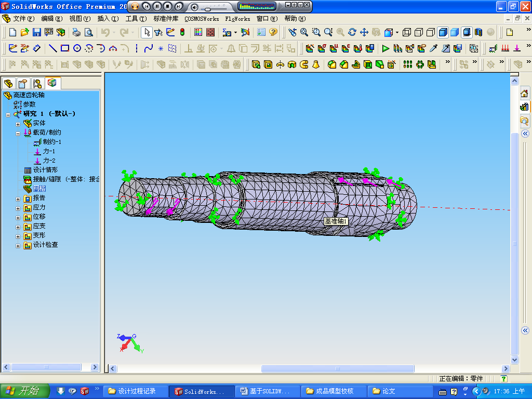Screen dimensions: 532x399
Task: Collapse the 载荷/制约 tree node
Action: 18,132
